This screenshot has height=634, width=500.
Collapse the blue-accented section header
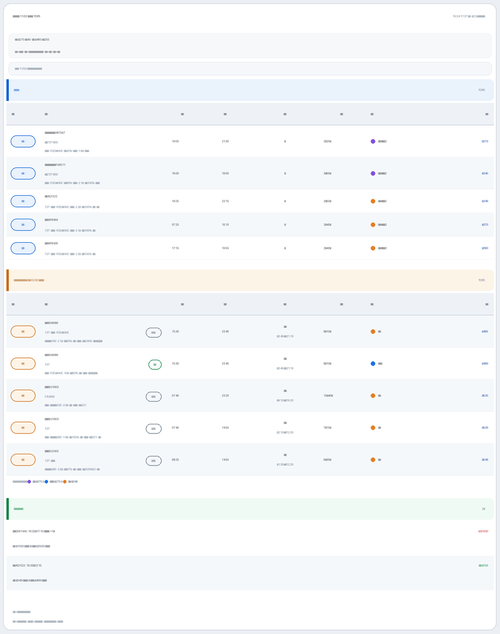[250, 90]
